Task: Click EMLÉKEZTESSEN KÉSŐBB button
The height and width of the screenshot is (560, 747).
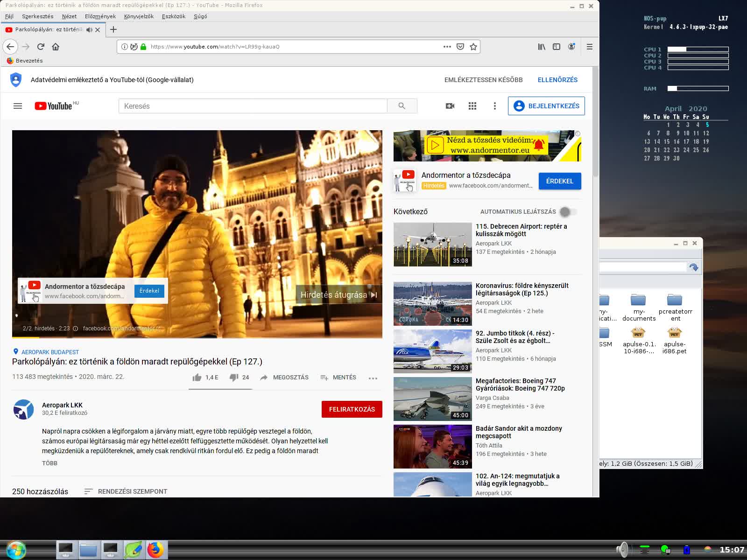Action: coord(483,80)
